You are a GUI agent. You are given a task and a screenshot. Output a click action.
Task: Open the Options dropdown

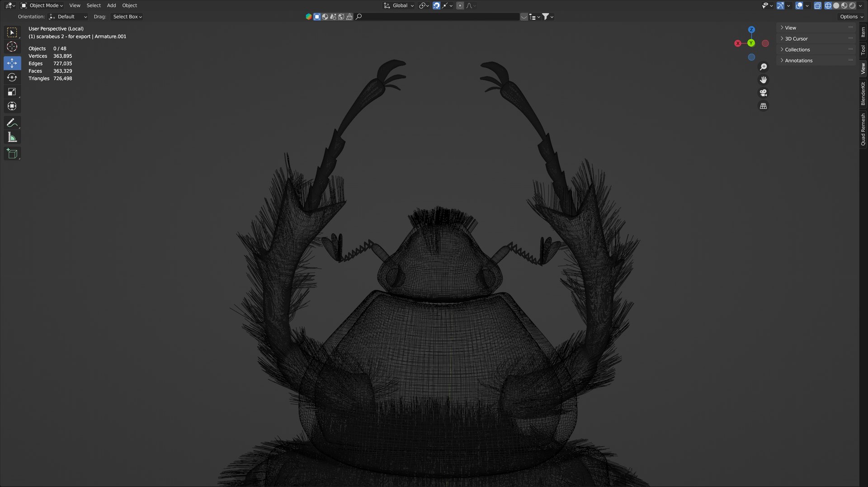851,17
